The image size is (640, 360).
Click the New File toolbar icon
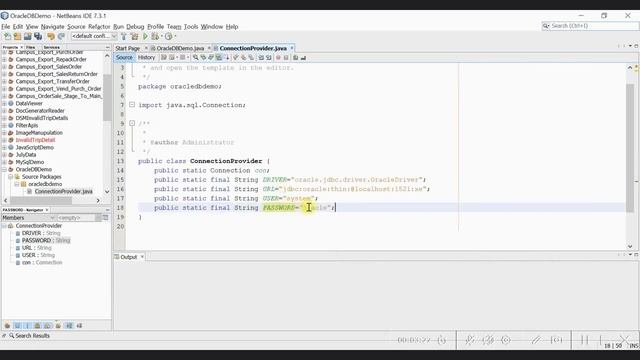click(7, 37)
